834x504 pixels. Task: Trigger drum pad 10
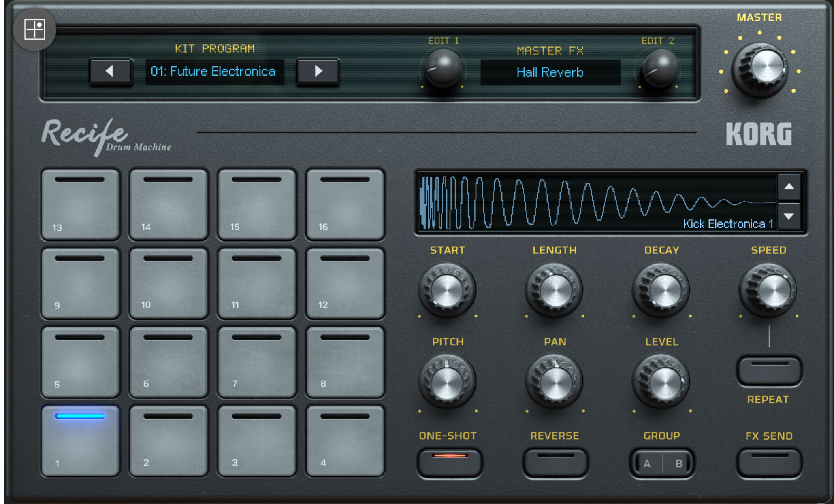point(169,283)
